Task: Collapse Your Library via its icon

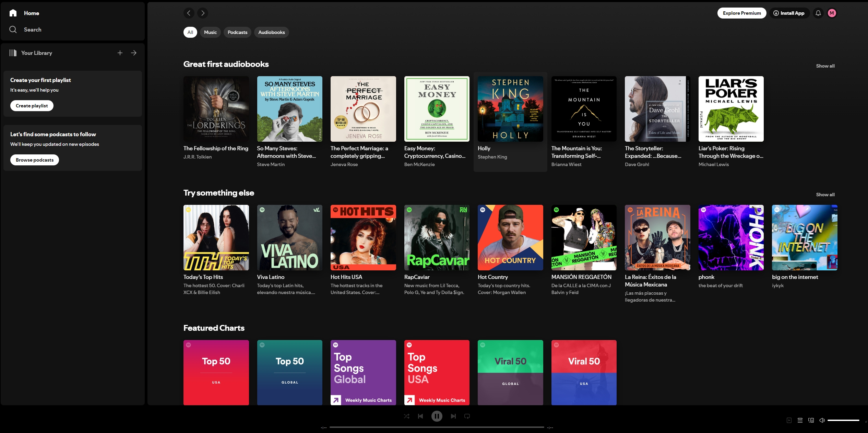Action: [13, 53]
